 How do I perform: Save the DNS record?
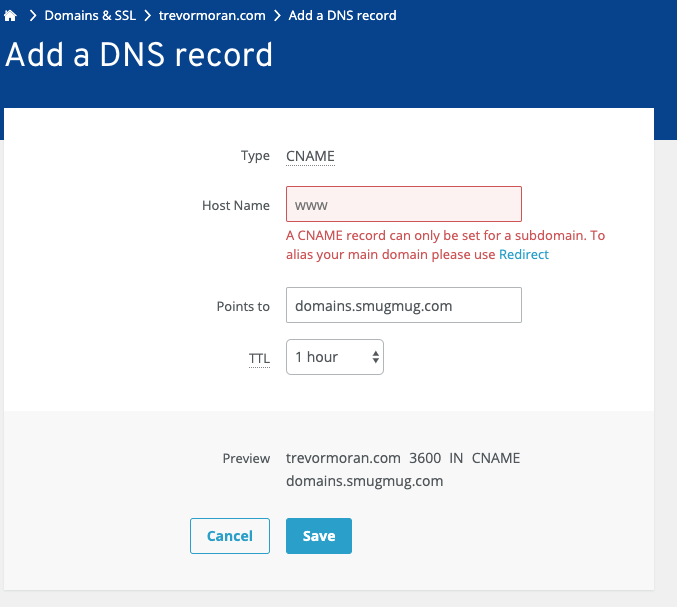[319, 536]
